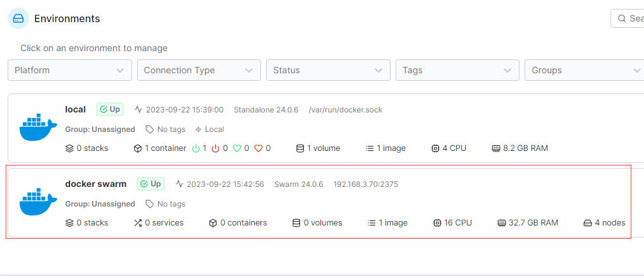Click the Up status badge for docker swarm
Viewport: 644px width, 276px height.
(x=150, y=184)
